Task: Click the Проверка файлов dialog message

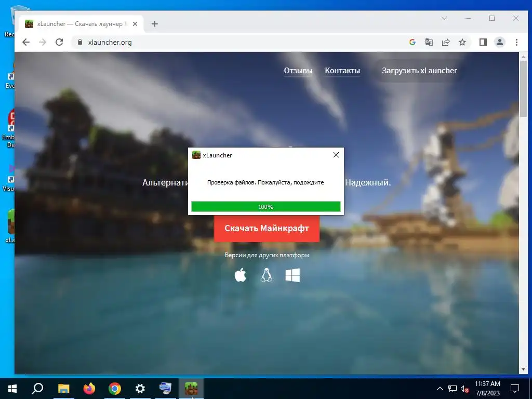Action: click(265, 182)
